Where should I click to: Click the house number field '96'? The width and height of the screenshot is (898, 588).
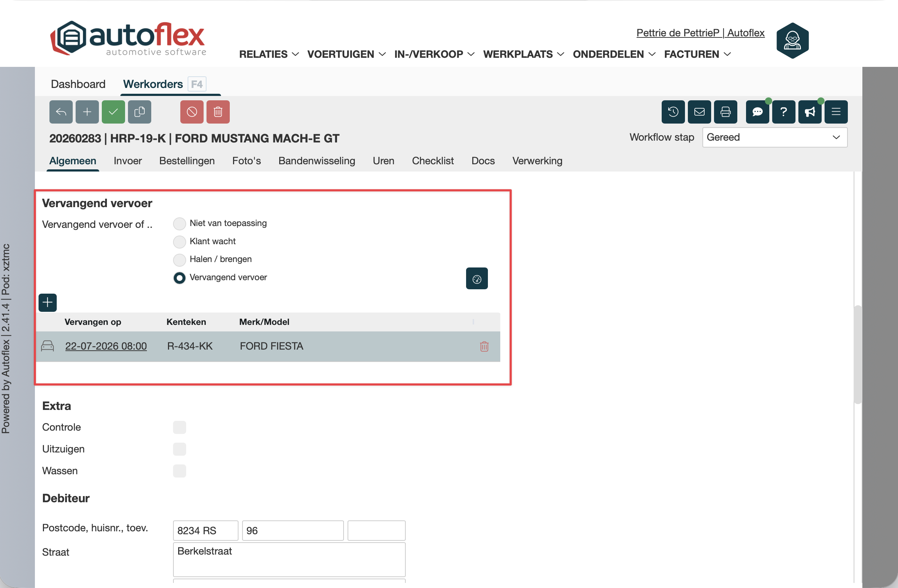coord(293,530)
